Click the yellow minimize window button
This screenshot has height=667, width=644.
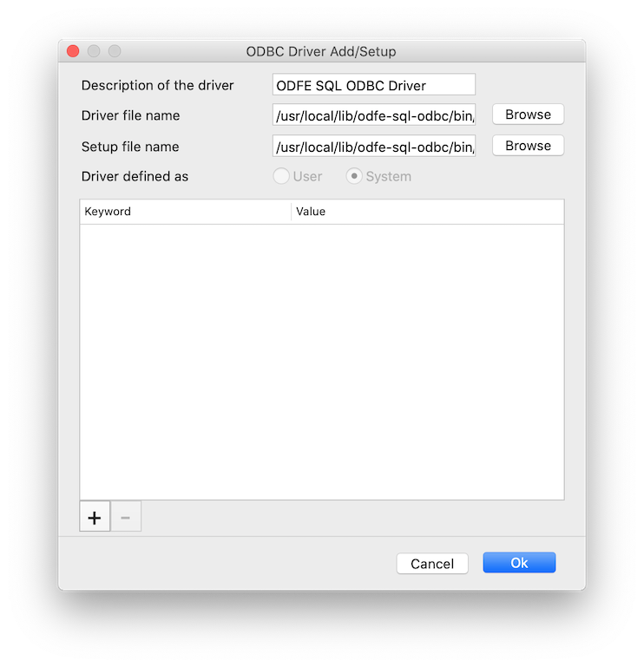(94, 51)
